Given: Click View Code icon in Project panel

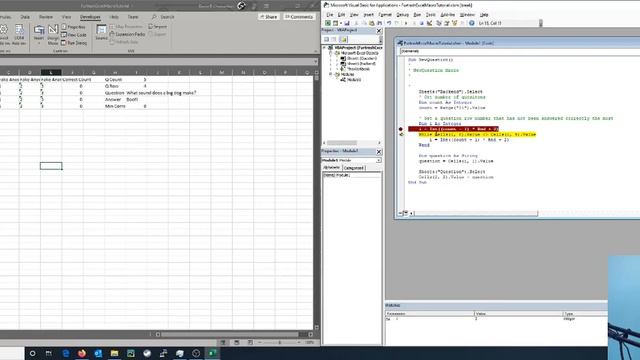Looking at the screenshot, I should coord(326,40).
